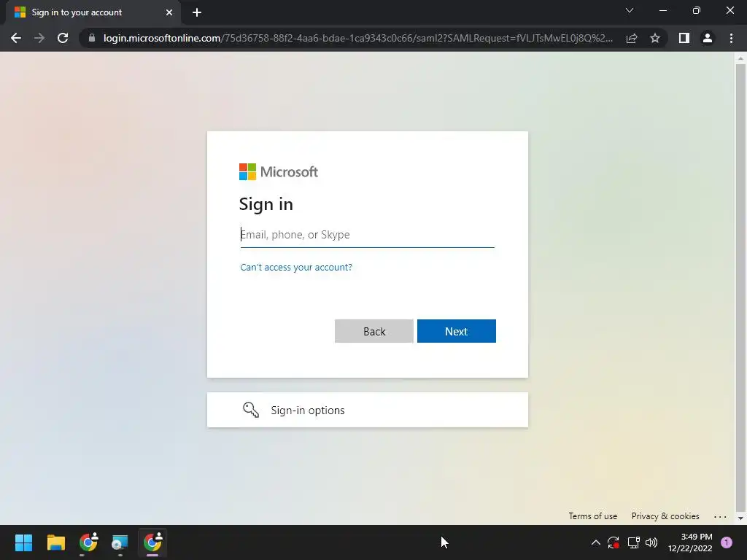
Task: Click the sync status tray icon
Action: point(613,542)
